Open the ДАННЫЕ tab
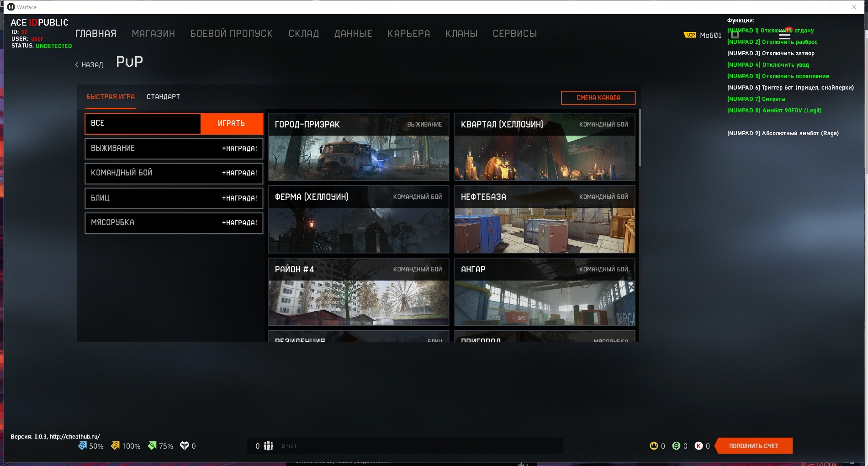This screenshot has width=868, height=466. (x=353, y=34)
